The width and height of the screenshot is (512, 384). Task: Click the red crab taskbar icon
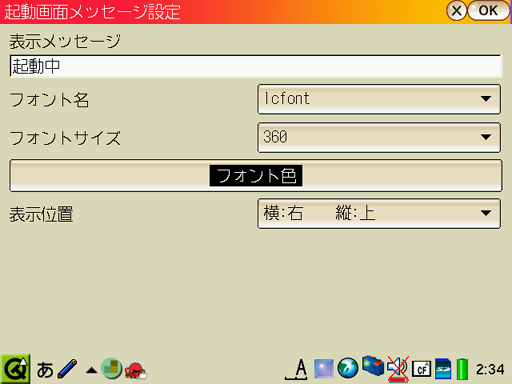pos(135,369)
